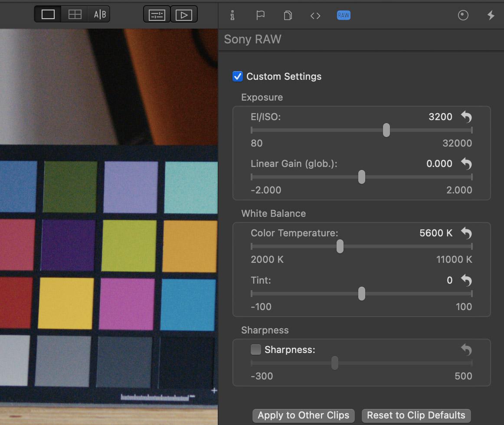The width and height of the screenshot is (504, 425).
Task: Enable A|B comparison view
Action: click(x=100, y=14)
